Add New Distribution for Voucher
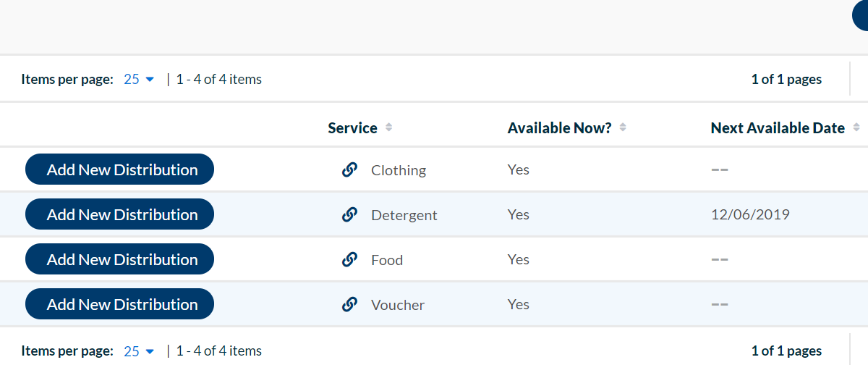The image size is (868, 365). click(120, 304)
